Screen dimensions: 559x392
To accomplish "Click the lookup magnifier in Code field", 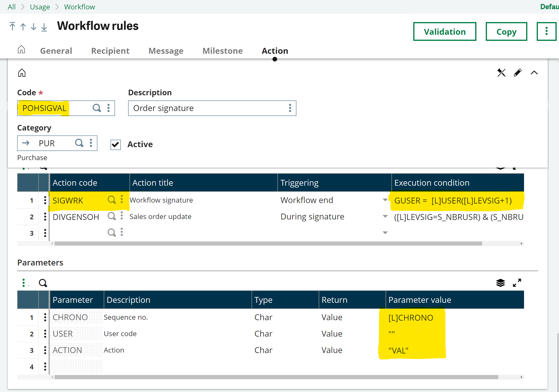I will (x=97, y=108).
